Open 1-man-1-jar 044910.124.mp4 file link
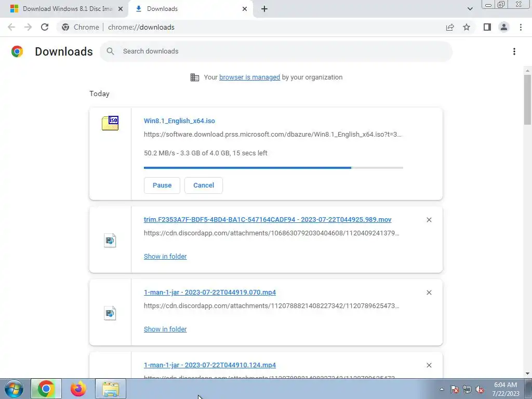The image size is (532, 399). (x=210, y=365)
